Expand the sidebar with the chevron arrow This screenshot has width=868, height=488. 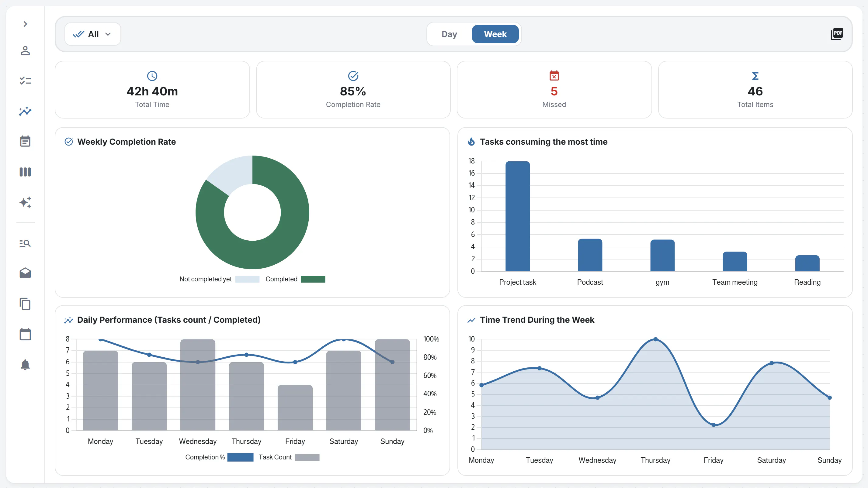point(25,24)
